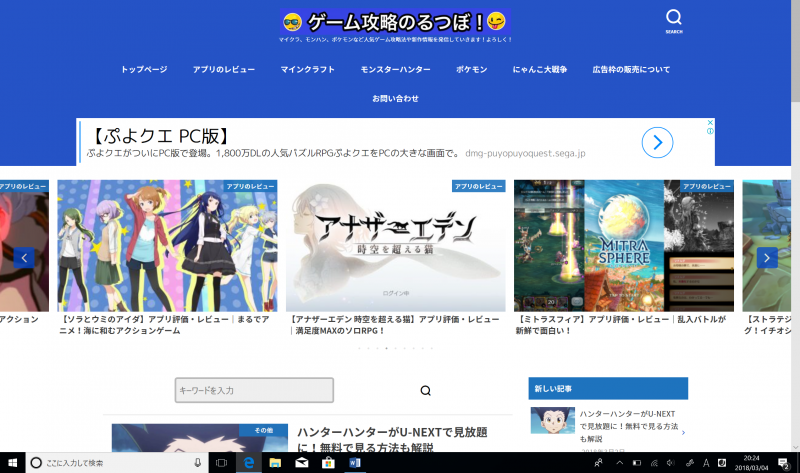Open the Mitra Sphere thumbnail

[623, 245]
